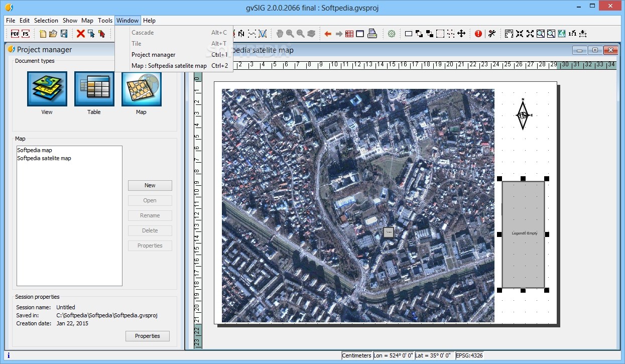Activate the hand pan tool

coord(280,34)
